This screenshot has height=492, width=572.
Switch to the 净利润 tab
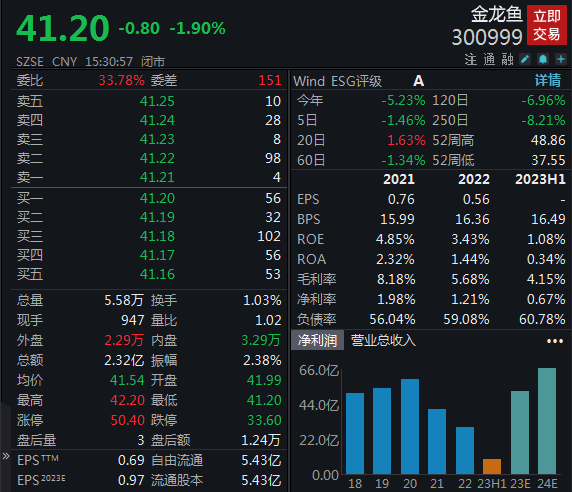tap(317, 340)
